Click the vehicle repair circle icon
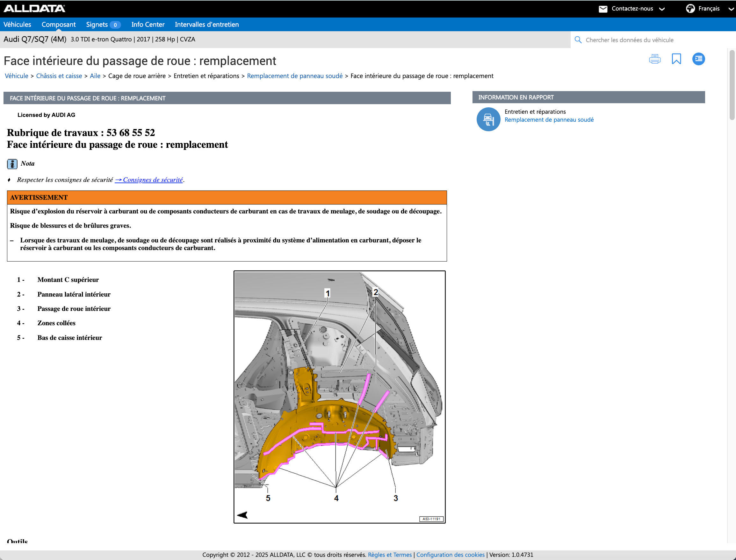 click(x=488, y=119)
